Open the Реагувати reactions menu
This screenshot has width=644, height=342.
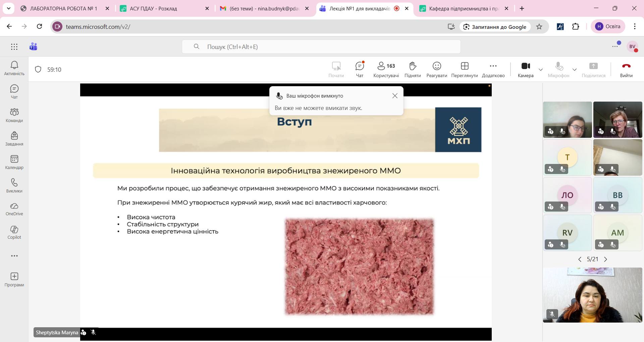(x=436, y=69)
